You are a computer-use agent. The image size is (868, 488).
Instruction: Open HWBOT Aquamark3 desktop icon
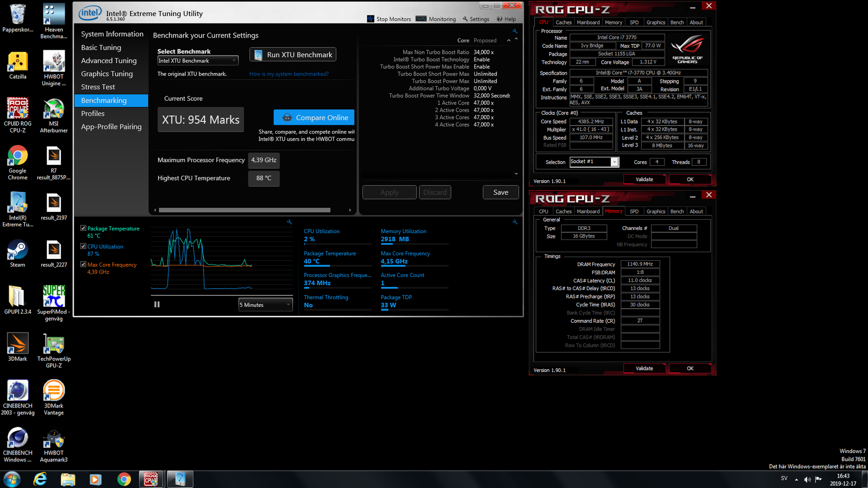tap(54, 445)
